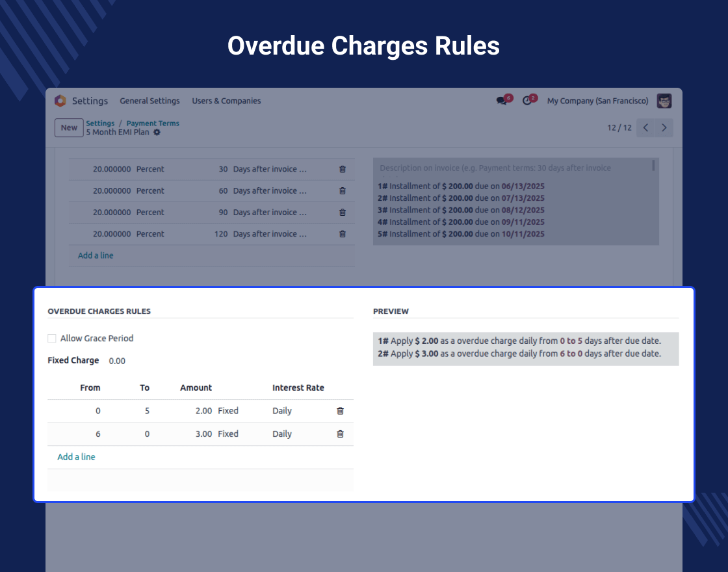Click the From value 6 cell
728x572 pixels.
coord(98,434)
